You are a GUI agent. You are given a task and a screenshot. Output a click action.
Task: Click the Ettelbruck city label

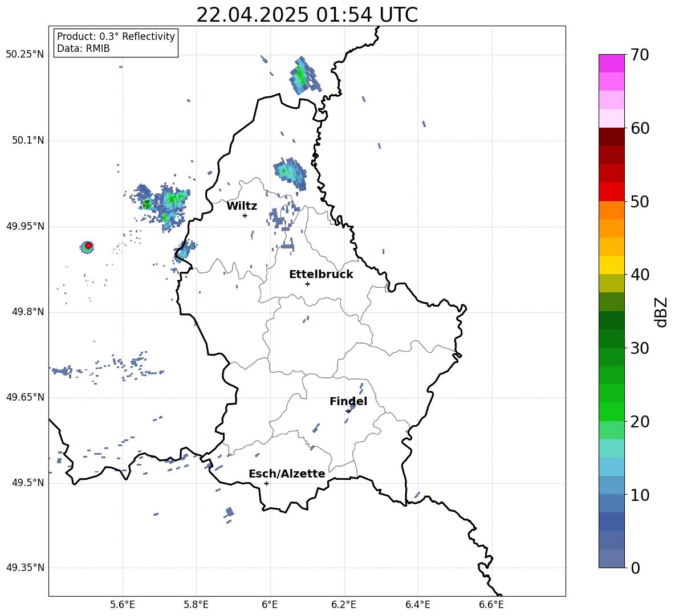[x=321, y=275]
